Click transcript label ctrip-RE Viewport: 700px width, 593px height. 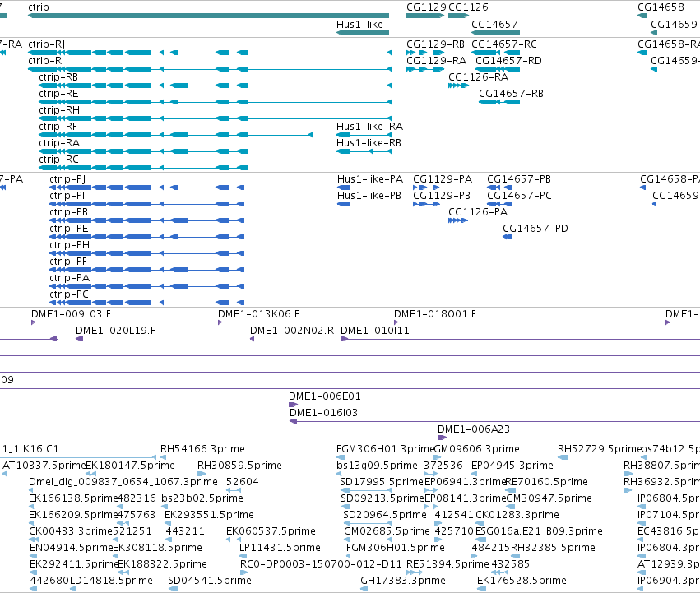[x=58, y=94]
